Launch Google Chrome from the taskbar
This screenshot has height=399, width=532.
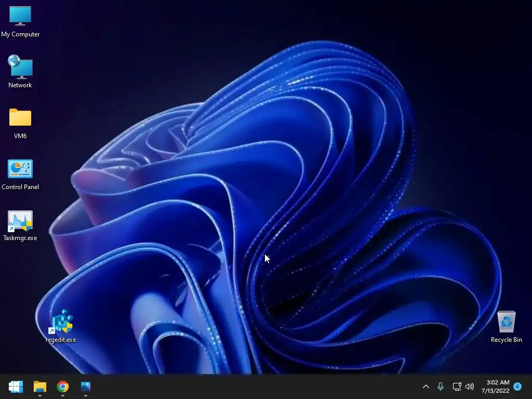[x=63, y=387]
